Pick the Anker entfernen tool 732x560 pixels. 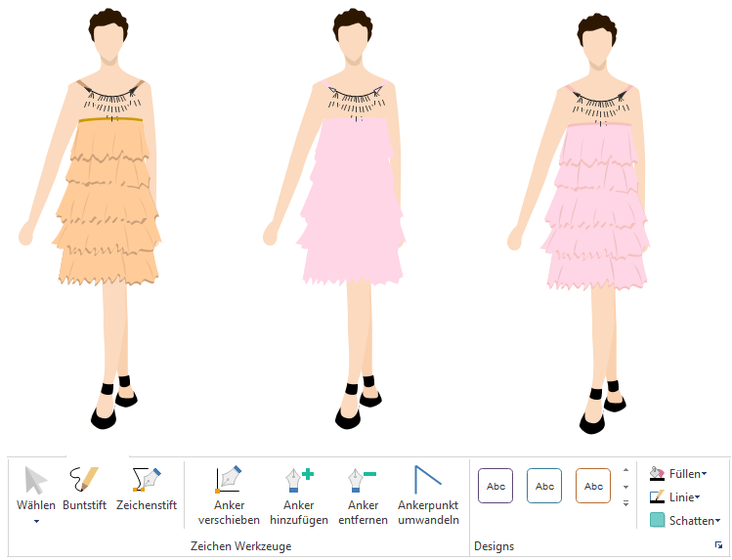click(x=363, y=481)
